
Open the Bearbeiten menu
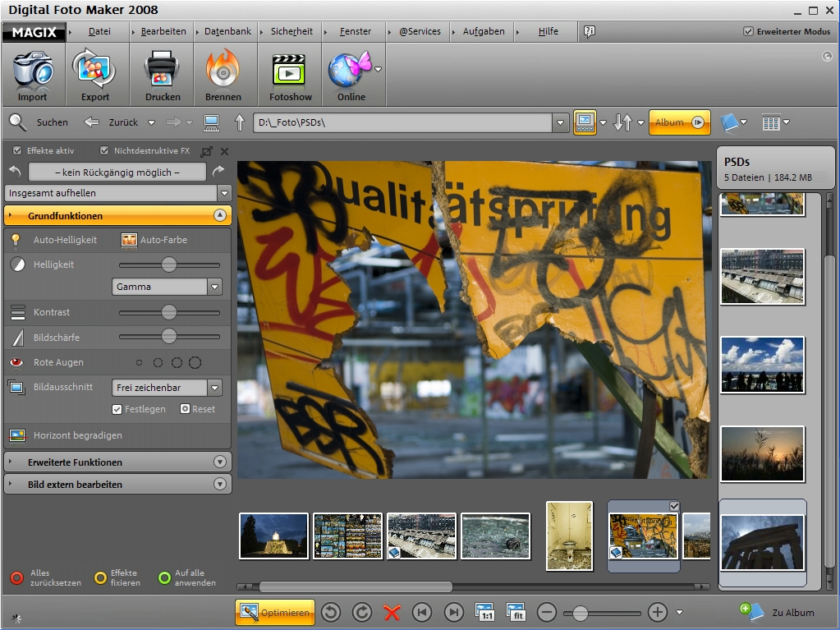click(x=163, y=31)
